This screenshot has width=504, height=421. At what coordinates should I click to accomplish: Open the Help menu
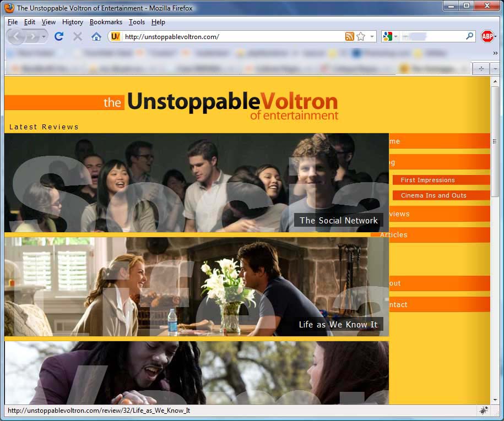tap(158, 22)
